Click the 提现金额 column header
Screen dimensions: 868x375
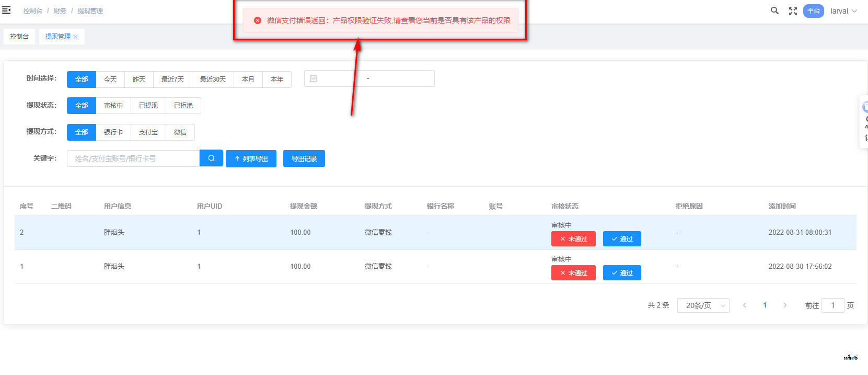pyautogui.click(x=304, y=206)
